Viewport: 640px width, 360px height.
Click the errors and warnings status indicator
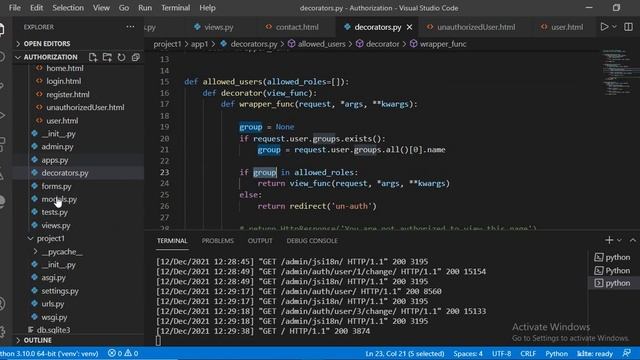[123, 353]
